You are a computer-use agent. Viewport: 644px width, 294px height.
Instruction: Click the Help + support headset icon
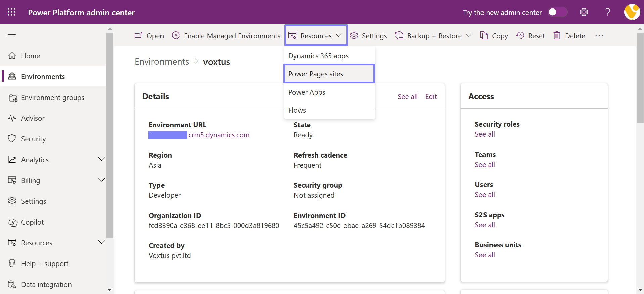(12, 263)
